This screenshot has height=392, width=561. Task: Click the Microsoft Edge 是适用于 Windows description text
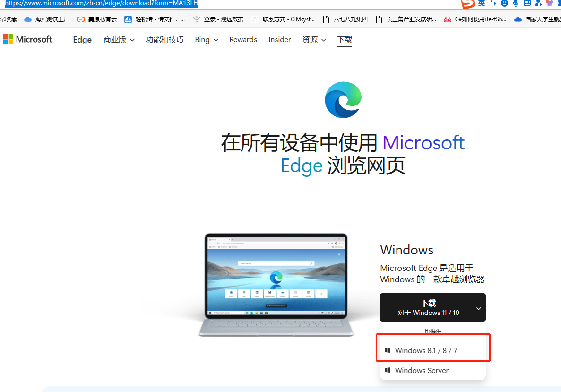pos(432,274)
